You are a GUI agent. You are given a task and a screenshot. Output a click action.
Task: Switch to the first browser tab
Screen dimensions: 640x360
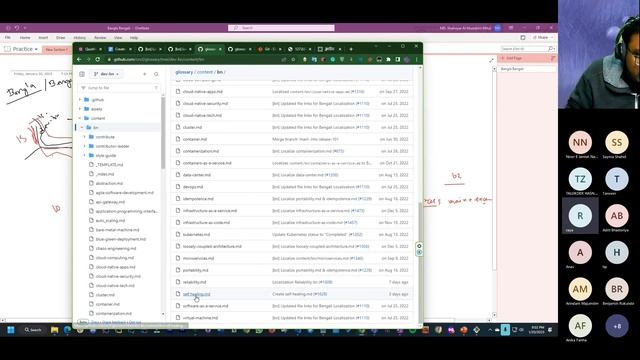[x=90, y=49]
